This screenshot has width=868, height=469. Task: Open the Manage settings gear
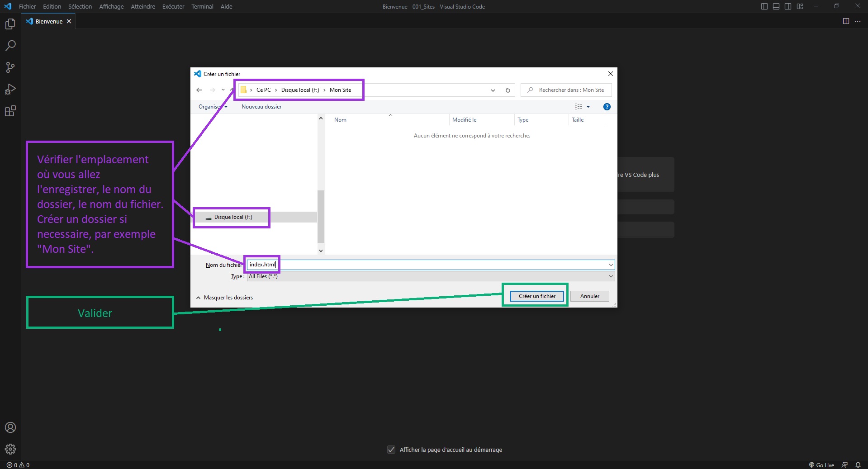tap(10, 449)
